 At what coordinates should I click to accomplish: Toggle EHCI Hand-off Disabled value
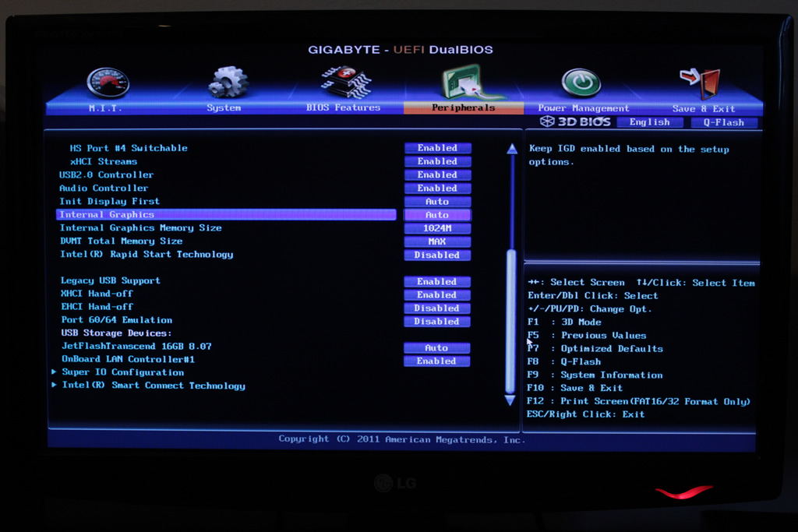click(x=437, y=308)
